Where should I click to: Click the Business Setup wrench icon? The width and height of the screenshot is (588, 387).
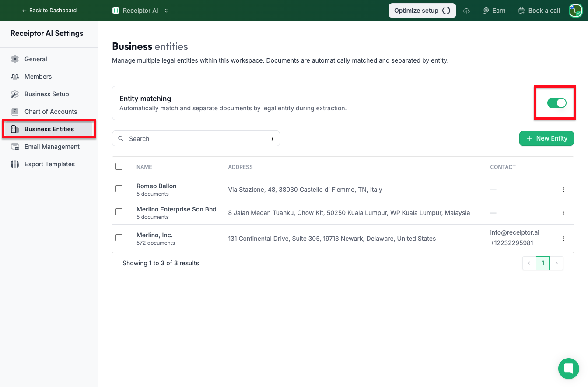coord(15,94)
